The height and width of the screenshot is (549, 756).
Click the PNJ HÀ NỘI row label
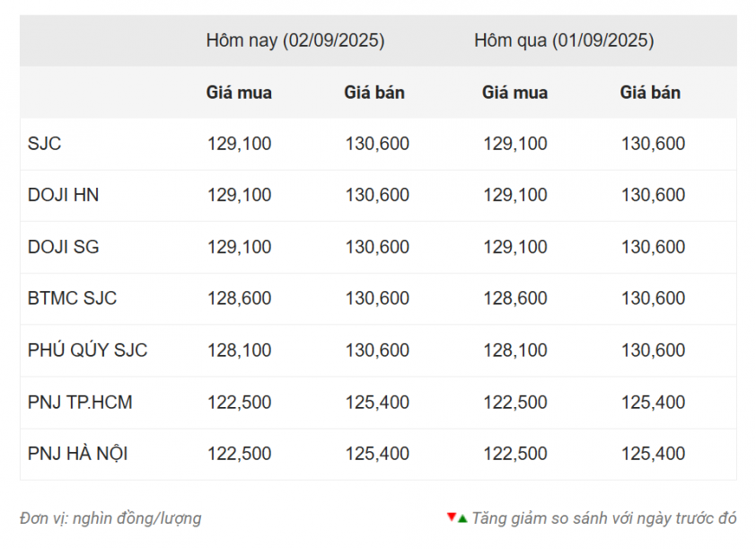pos(77,454)
